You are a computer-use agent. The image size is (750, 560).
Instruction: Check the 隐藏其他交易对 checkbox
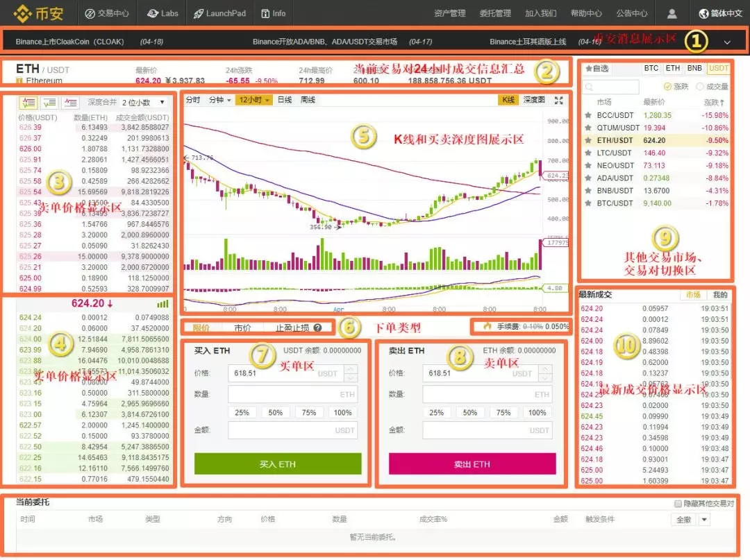tap(678, 503)
